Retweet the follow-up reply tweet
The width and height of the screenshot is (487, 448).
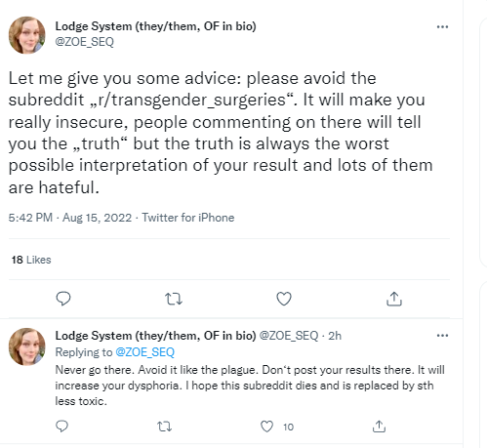click(x=164, y=427)
